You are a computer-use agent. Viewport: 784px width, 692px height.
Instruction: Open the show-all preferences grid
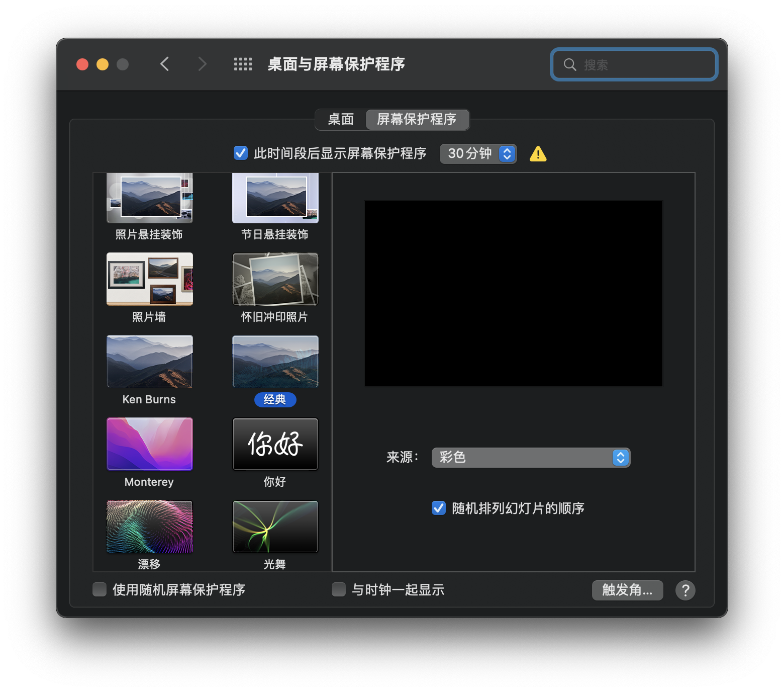(243, 64)
